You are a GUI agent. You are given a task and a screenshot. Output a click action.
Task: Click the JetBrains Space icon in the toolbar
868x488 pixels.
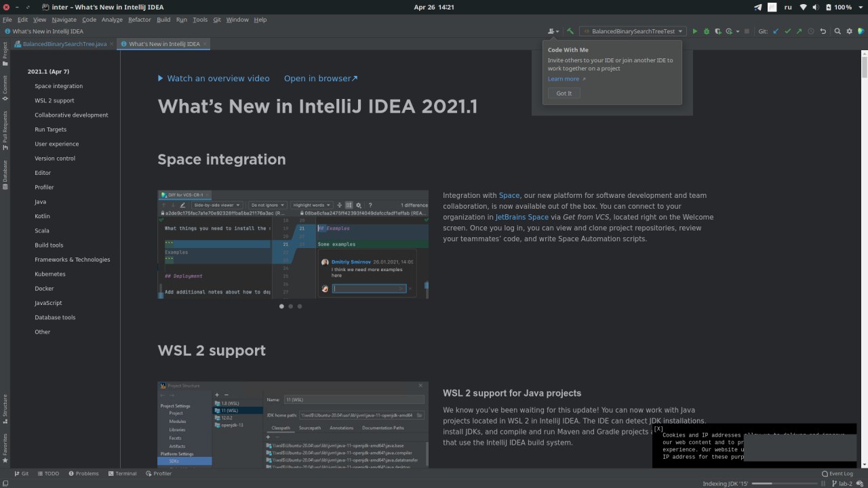(x=861, y=31)
